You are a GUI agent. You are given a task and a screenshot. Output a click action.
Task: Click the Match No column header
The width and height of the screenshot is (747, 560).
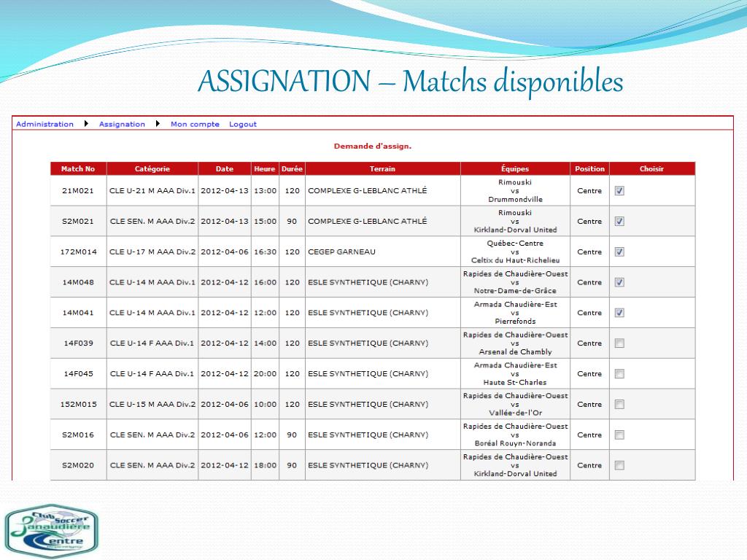(78, 168)
